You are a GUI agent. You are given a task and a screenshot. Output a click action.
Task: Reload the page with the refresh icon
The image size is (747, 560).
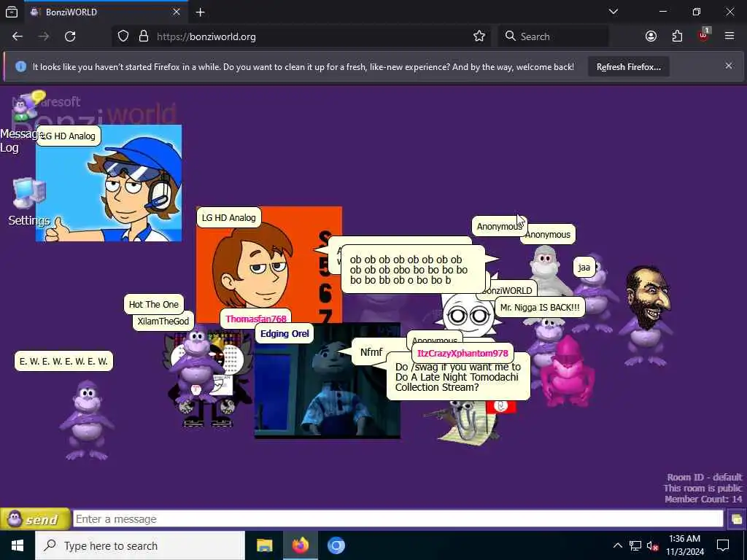pos(70,36)
